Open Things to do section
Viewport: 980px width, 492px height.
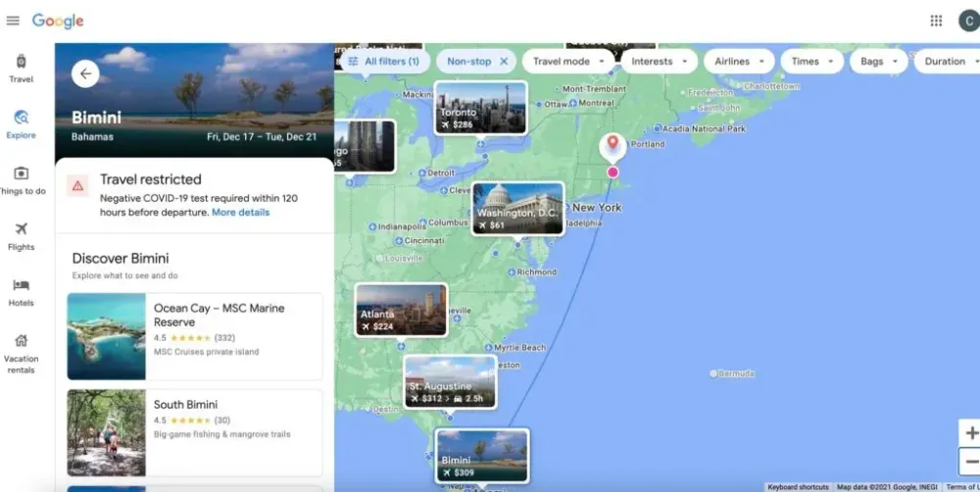coord(22,180)
